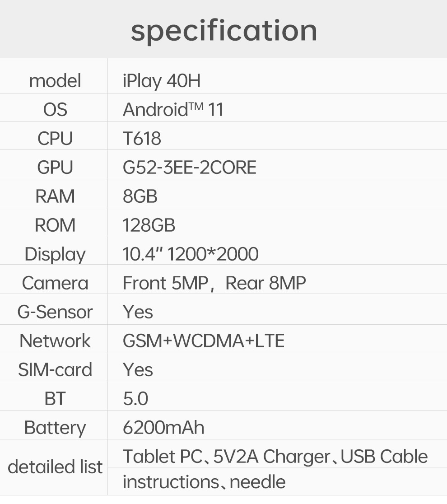Click the BT version 5.0 value
Screen dimensions: 447x504
click(135, 399)
